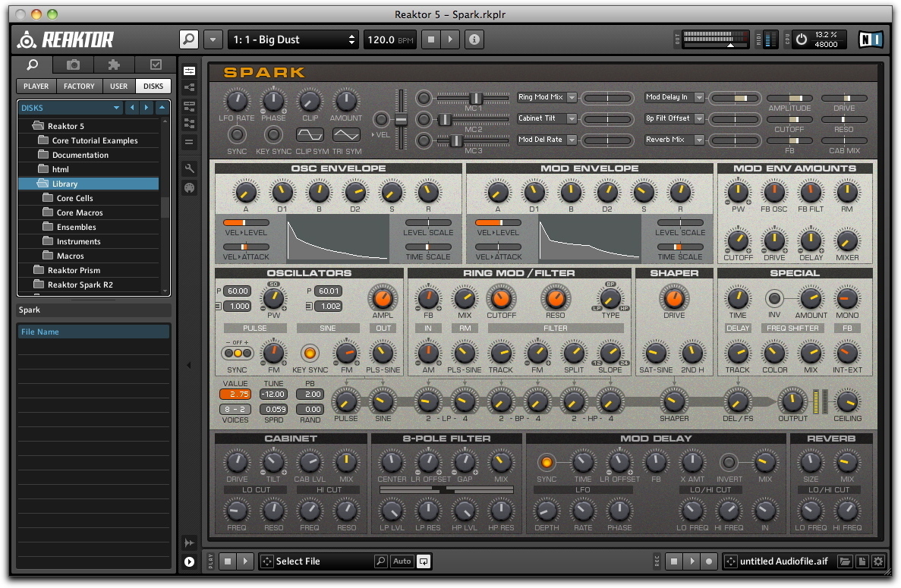Click the MC1 horizontal slider
Viewport: 901px width, 588px height.
click(x=472, y=98)
